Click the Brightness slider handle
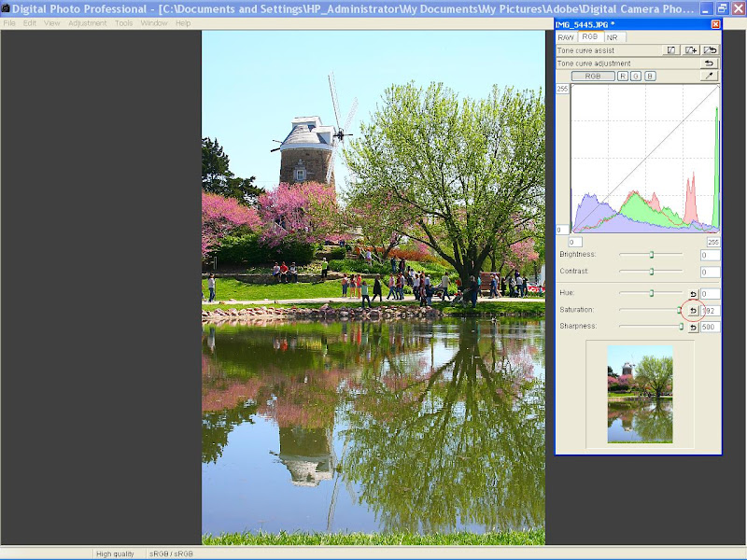The image size is (747, 560). 652,255
